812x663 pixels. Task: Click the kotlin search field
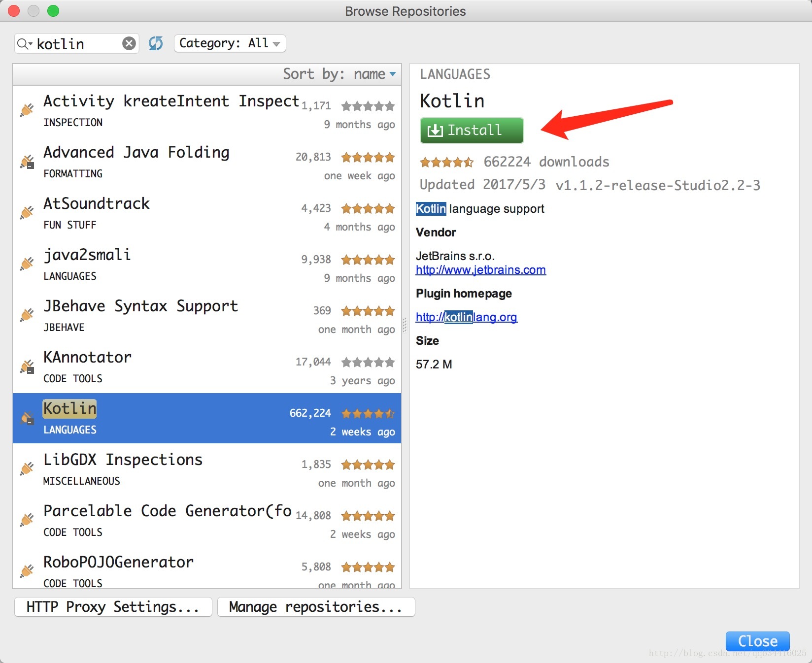(78, 44)
